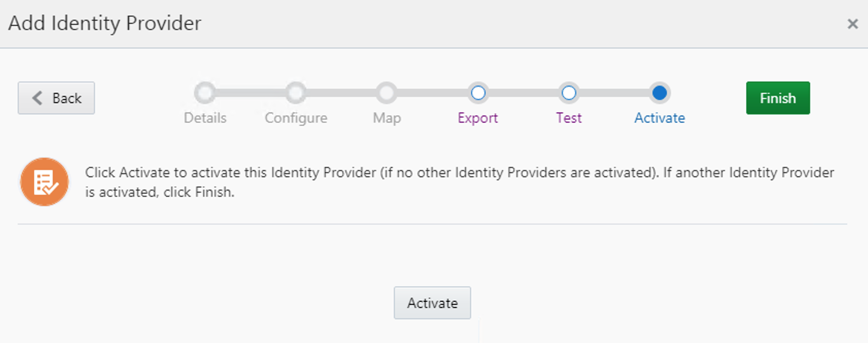Click the Back button
Viewport: 868px width, 343px height.
coord(56,98)
